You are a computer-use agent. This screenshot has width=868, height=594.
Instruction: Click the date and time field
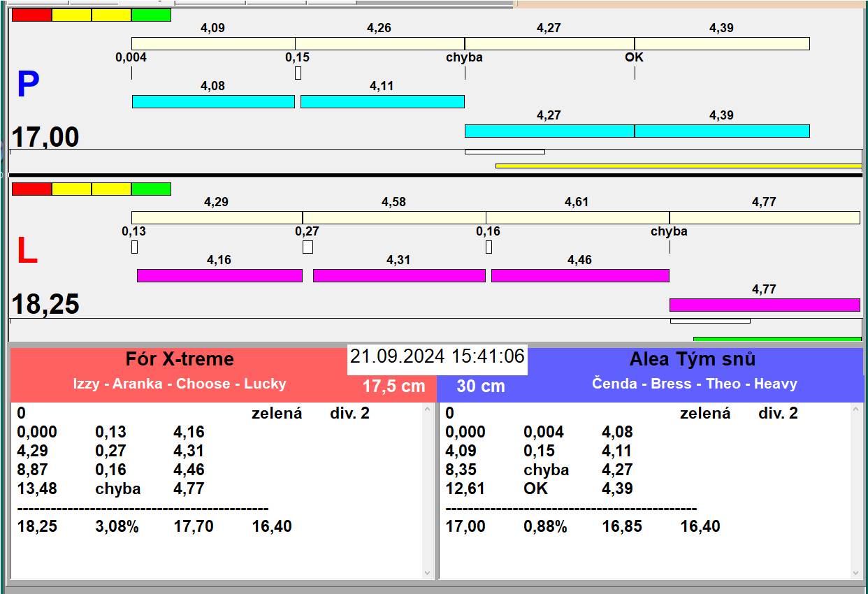tap(437, 356)
